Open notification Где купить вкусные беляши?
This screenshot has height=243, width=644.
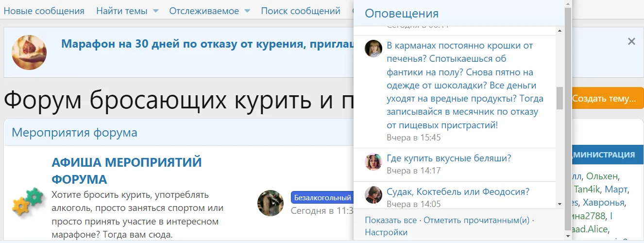(449, 158)
